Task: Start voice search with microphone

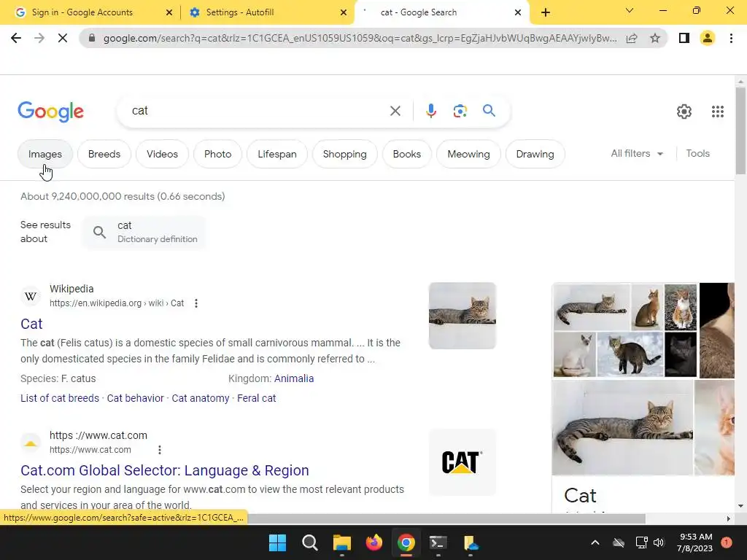Action: pos(430,111)
